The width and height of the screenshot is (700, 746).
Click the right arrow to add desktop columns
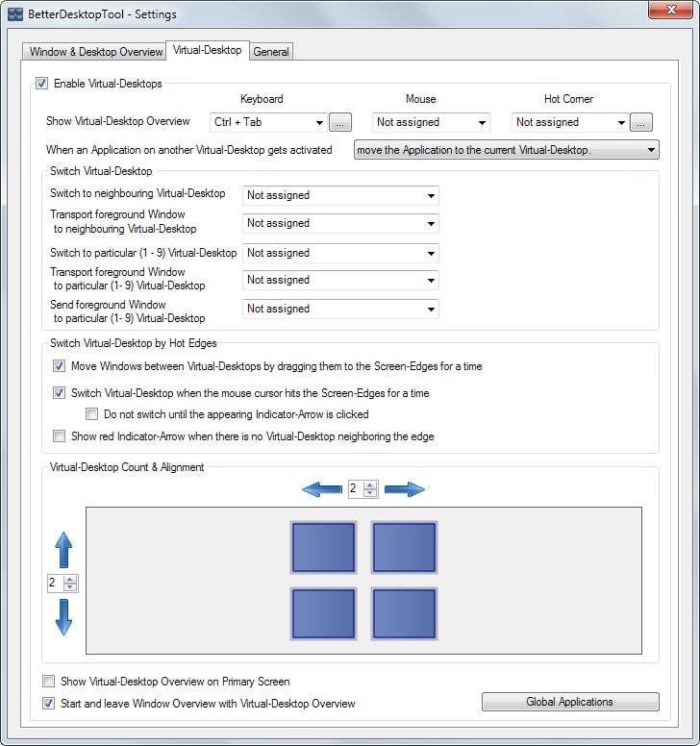tap(405, 489)
